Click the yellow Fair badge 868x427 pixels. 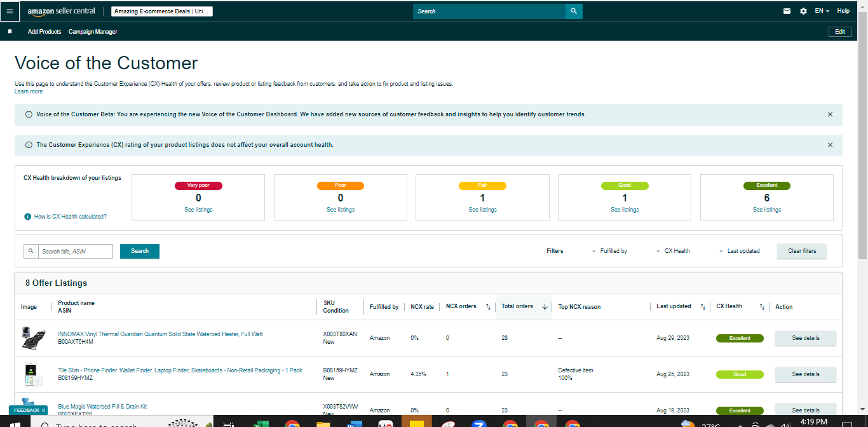(x=483, y=186)
